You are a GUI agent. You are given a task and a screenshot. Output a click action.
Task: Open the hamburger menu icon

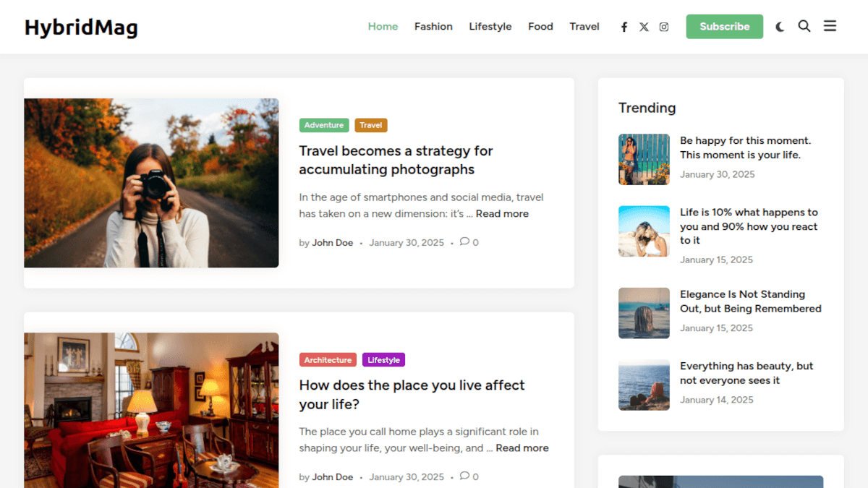point(830,26)
